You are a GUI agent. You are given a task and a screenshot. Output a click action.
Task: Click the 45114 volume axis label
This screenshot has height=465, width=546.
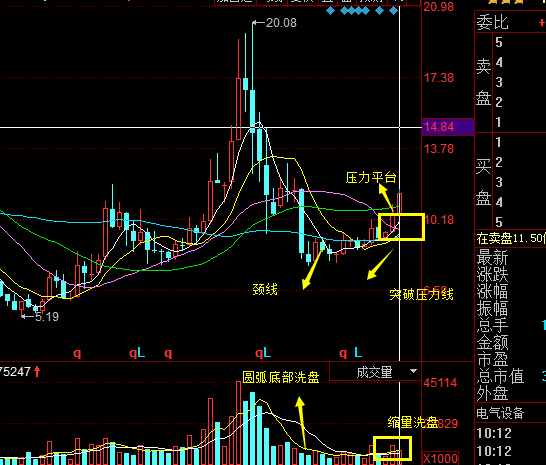point(440,383)
